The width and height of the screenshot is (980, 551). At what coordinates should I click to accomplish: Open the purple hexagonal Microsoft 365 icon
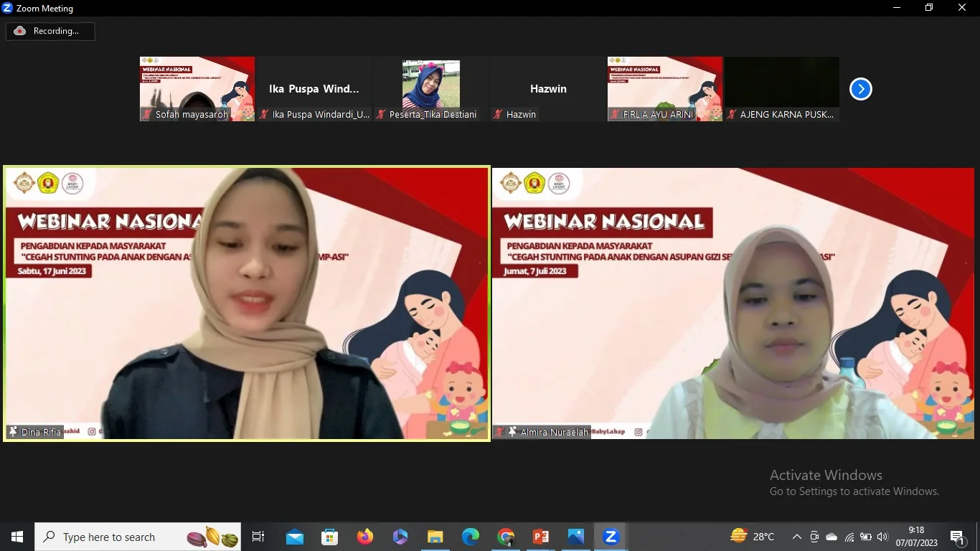click(400, 537)
